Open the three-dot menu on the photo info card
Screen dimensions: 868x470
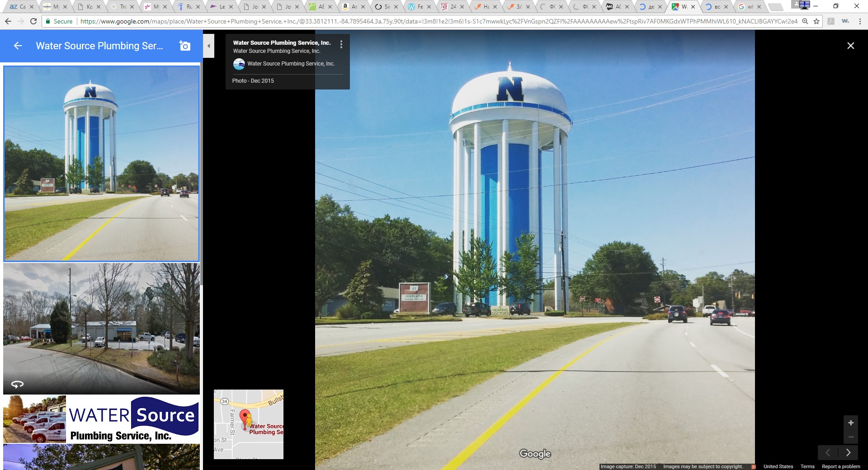(x=341, y=44)
